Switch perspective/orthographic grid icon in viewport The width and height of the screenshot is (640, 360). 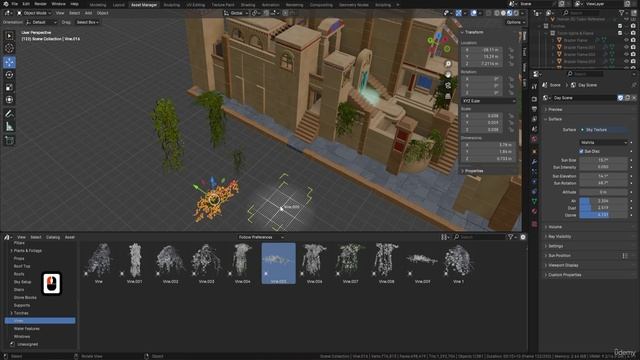click(448, 96)
